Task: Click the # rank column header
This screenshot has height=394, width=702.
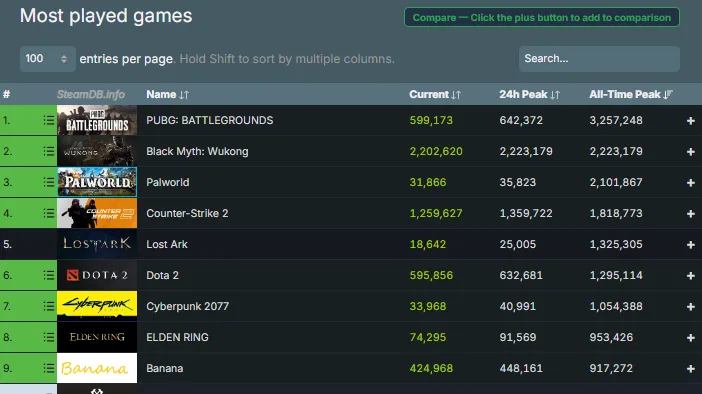Action: coord(6,94)
